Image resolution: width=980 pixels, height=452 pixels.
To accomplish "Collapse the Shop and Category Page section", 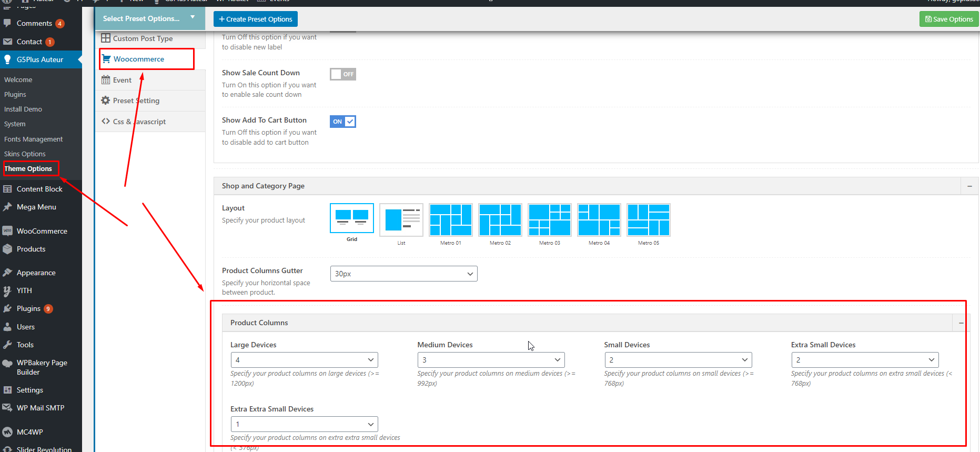I will click(x=969, y=186).
